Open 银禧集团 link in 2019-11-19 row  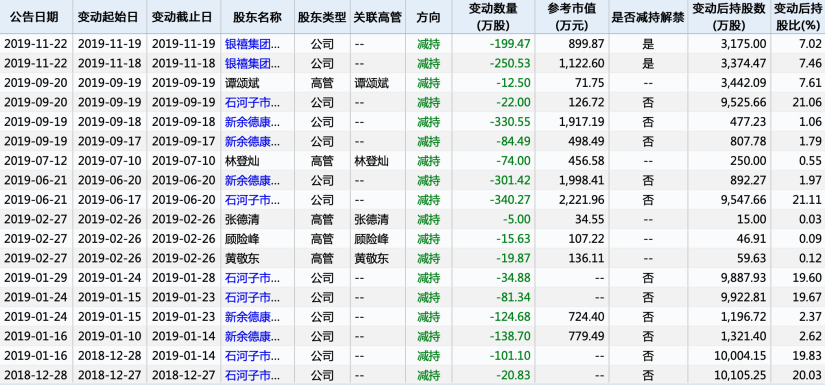coord(252,44)
